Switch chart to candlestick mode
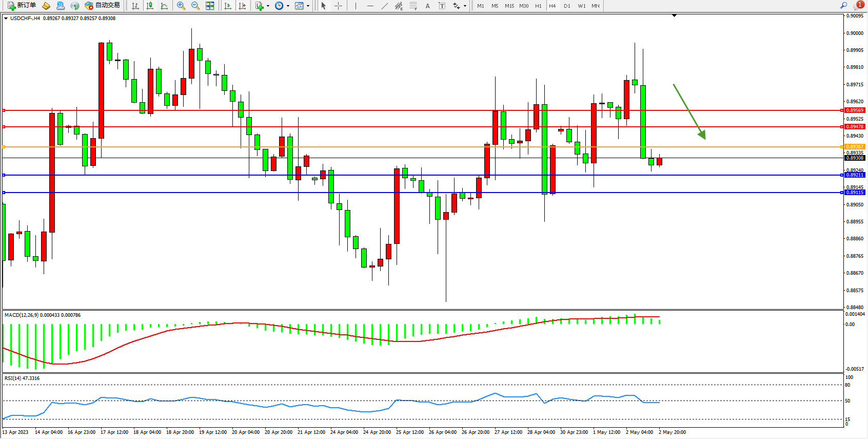The width and height of the screenshot is (868, 439). click(150, 6)
